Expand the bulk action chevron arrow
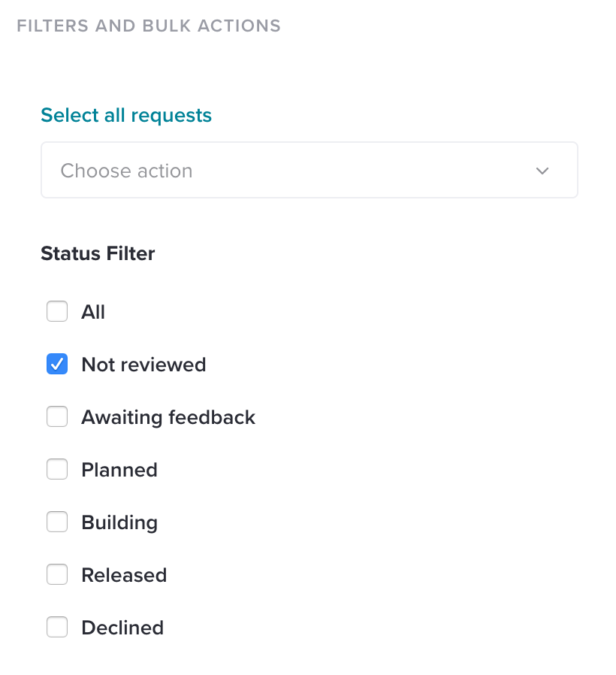 click(542, 171)
